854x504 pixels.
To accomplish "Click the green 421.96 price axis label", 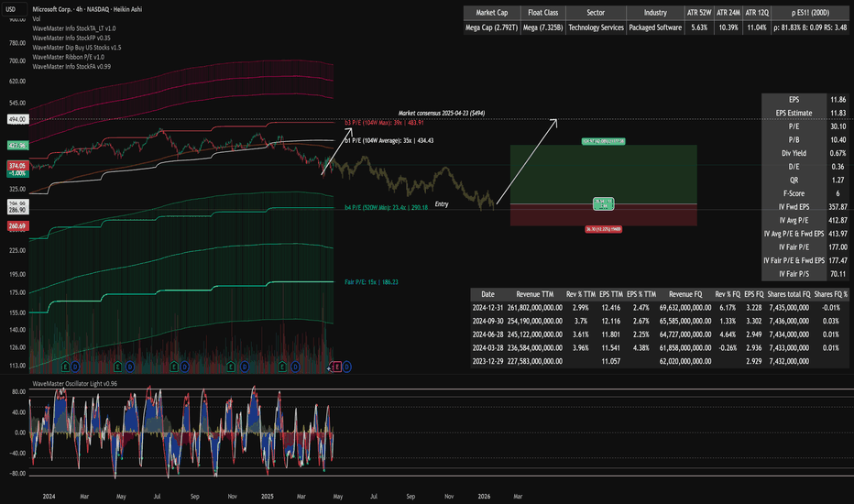I will click(x=17, y=146).
